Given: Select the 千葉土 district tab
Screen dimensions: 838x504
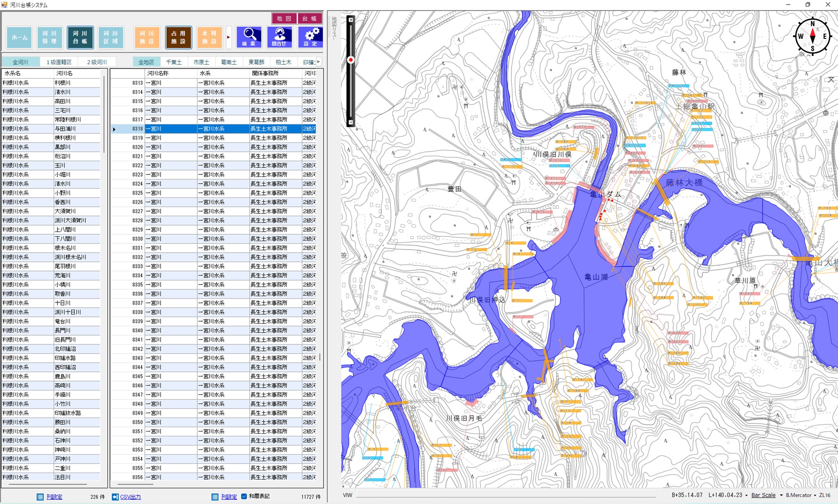Looking at the screenshot, I should click(174, 62).
